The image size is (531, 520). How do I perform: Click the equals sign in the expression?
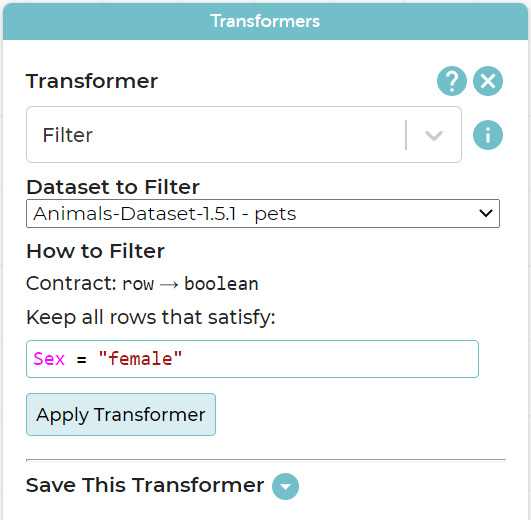coord(81,359)
